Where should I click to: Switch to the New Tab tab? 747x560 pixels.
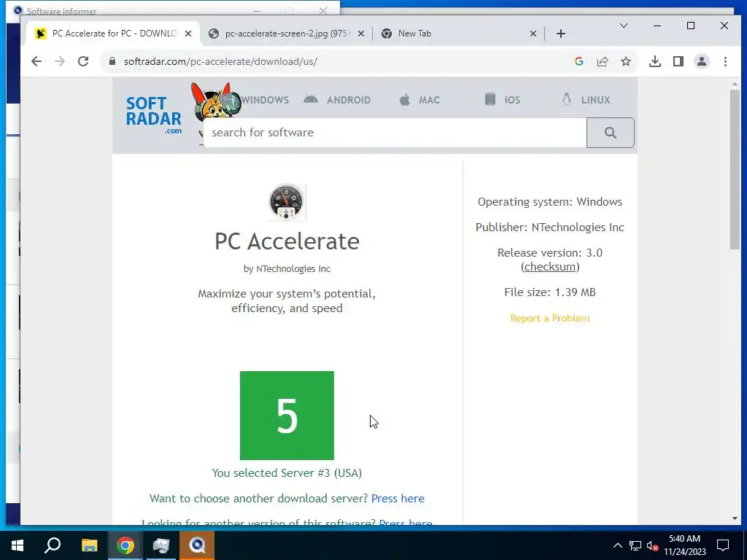click(457, 34)
